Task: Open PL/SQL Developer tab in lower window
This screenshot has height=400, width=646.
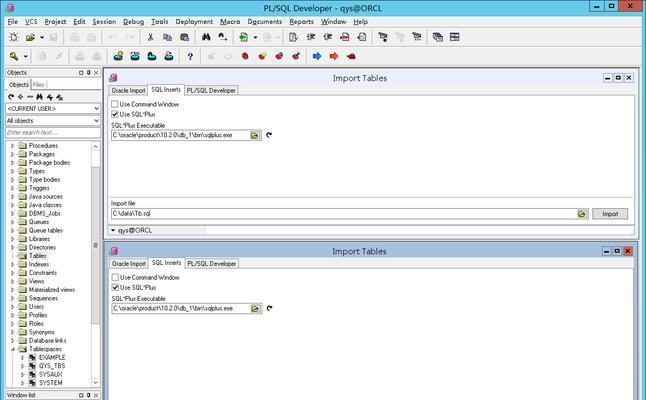Action: pos(211,263)
